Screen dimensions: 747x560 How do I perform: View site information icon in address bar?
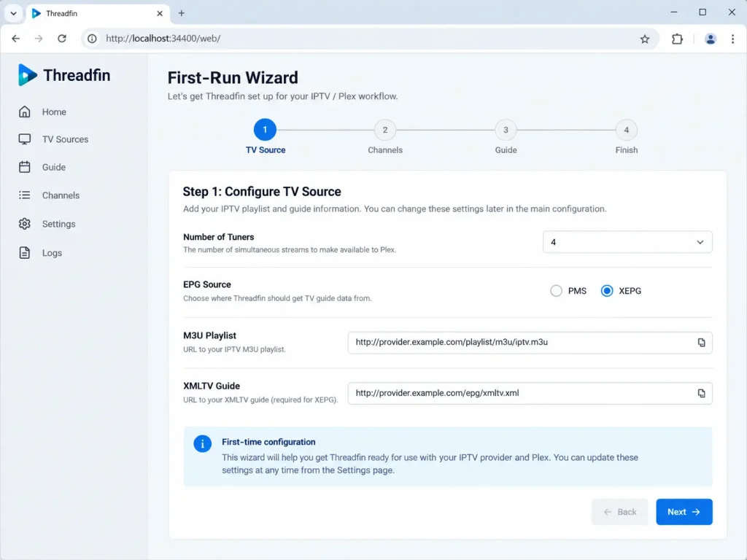(92, 39)
